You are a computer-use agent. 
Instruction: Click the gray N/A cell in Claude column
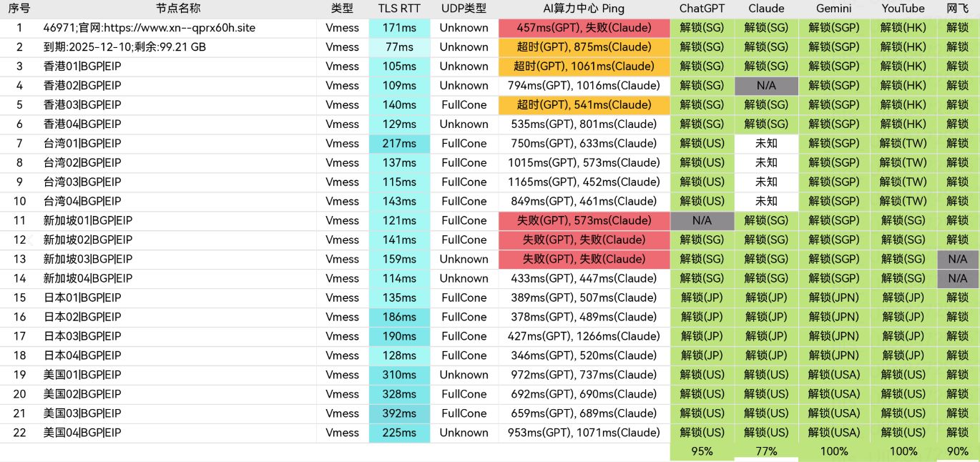coord(766,86)
